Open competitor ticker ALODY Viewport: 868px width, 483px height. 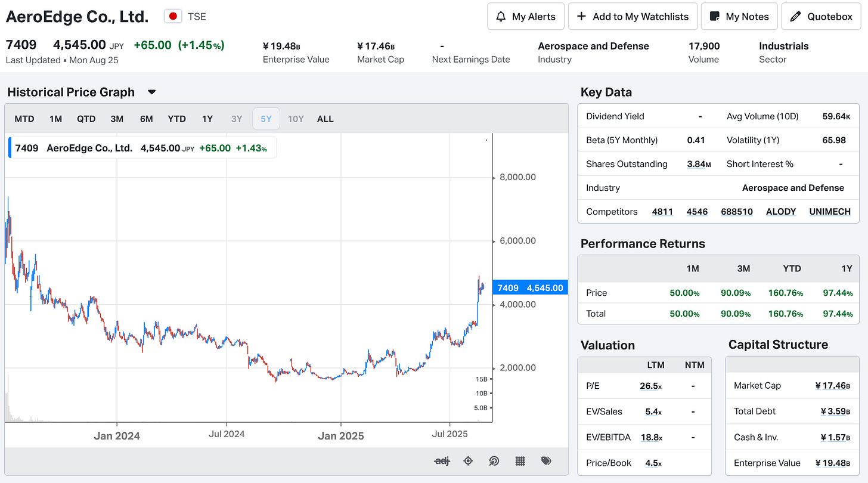point(781,212)
